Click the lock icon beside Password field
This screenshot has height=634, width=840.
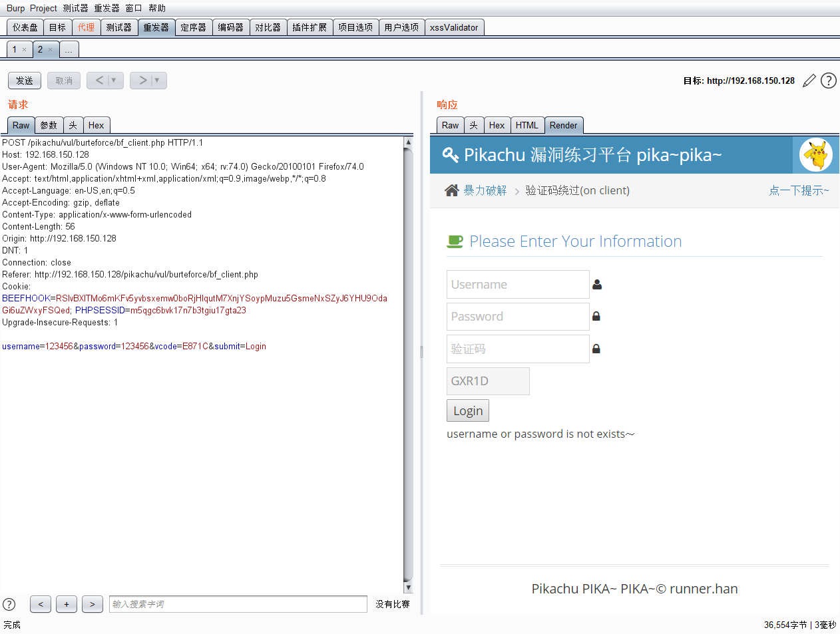[x=596, y=316]
